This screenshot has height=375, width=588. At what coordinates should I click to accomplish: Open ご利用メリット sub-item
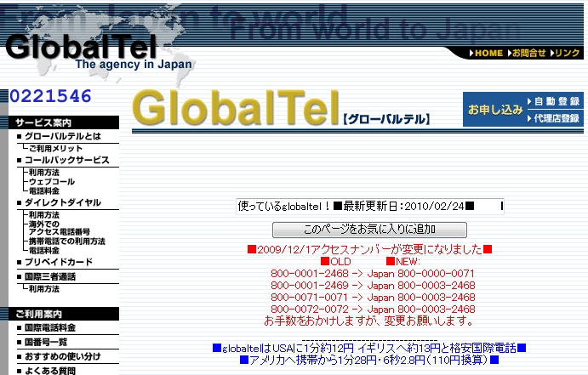(x=55, y=148)
